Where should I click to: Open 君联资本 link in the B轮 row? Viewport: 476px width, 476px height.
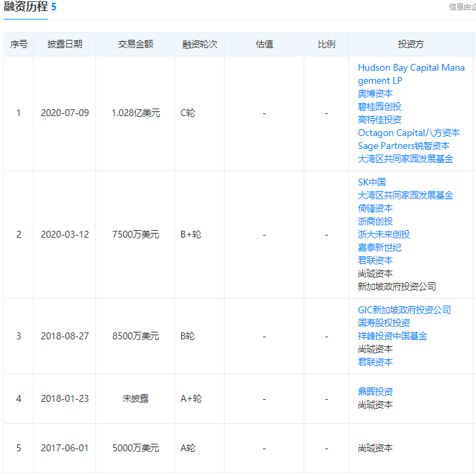(x=375, y=363)
